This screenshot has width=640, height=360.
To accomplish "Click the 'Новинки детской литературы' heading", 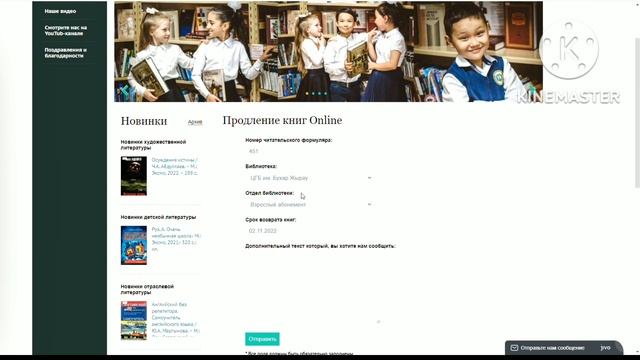I will 158,217.
